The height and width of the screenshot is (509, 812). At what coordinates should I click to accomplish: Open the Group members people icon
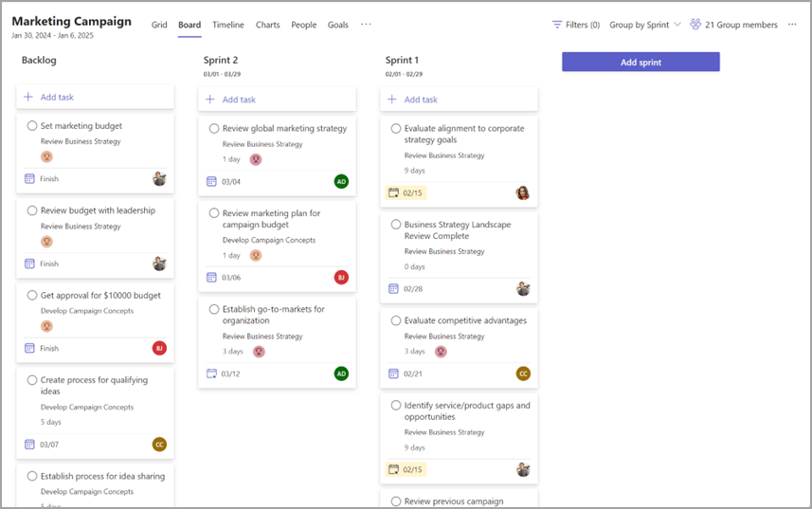[x=695, y=25]
